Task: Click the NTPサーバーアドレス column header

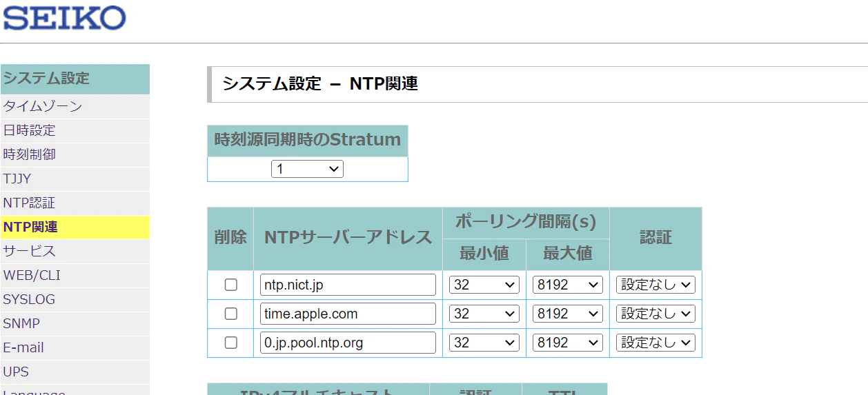Action: [348, 238]
